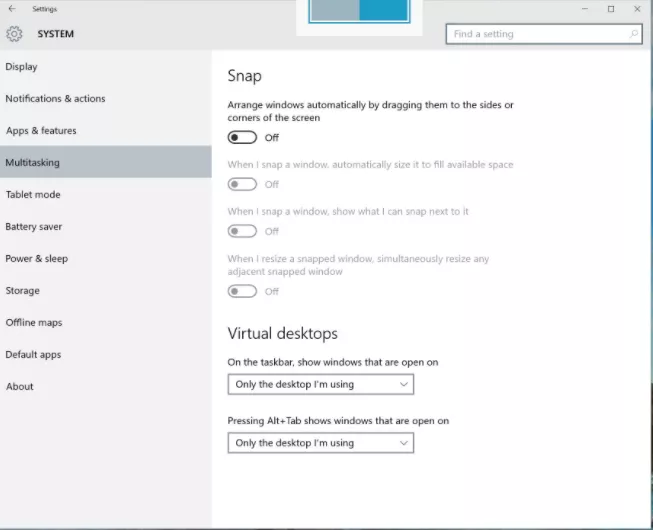Close the Settings window
653x530 pixels.
pos(637,9)
